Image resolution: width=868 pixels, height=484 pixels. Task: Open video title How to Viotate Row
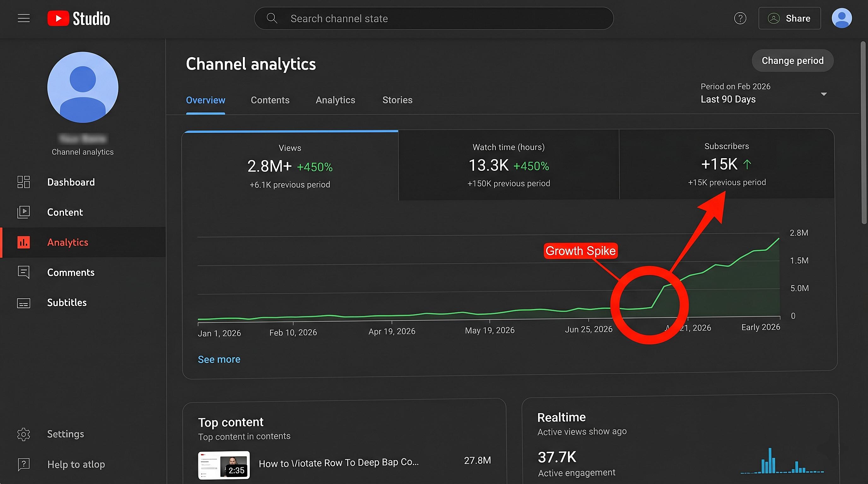339,463
